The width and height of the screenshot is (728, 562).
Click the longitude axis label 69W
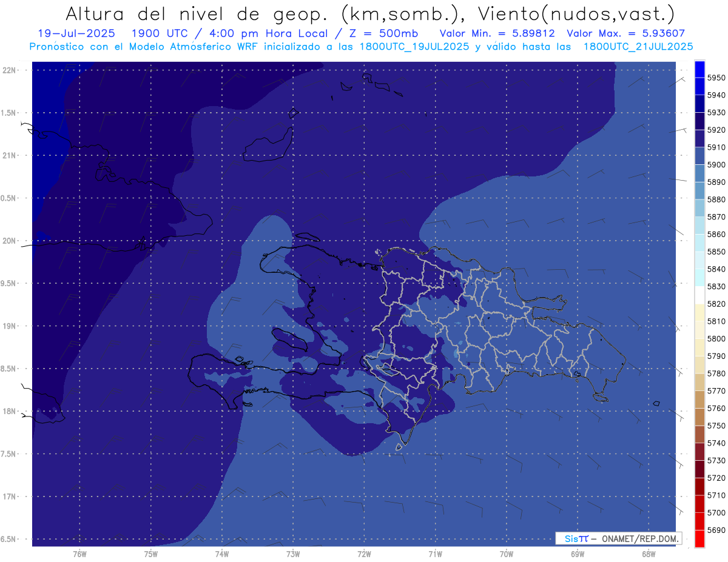click(577, 554)
